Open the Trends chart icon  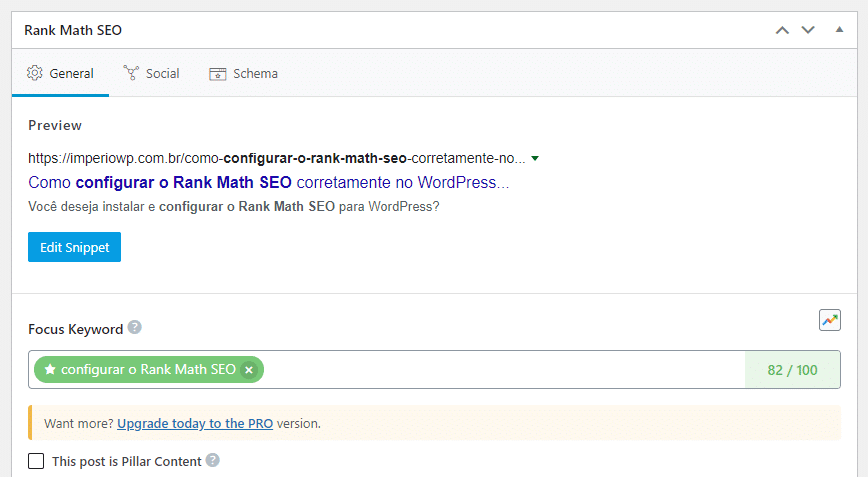tap(829, 320)
